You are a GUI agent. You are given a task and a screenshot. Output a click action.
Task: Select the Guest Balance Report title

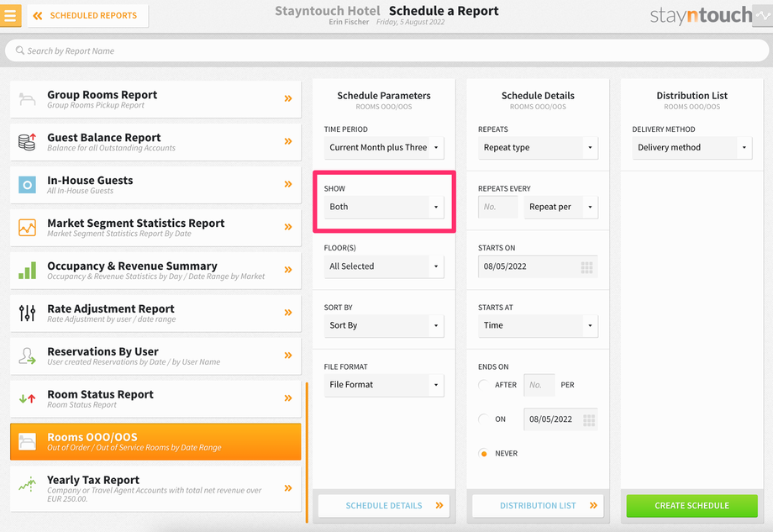click(x=104, y=138)
